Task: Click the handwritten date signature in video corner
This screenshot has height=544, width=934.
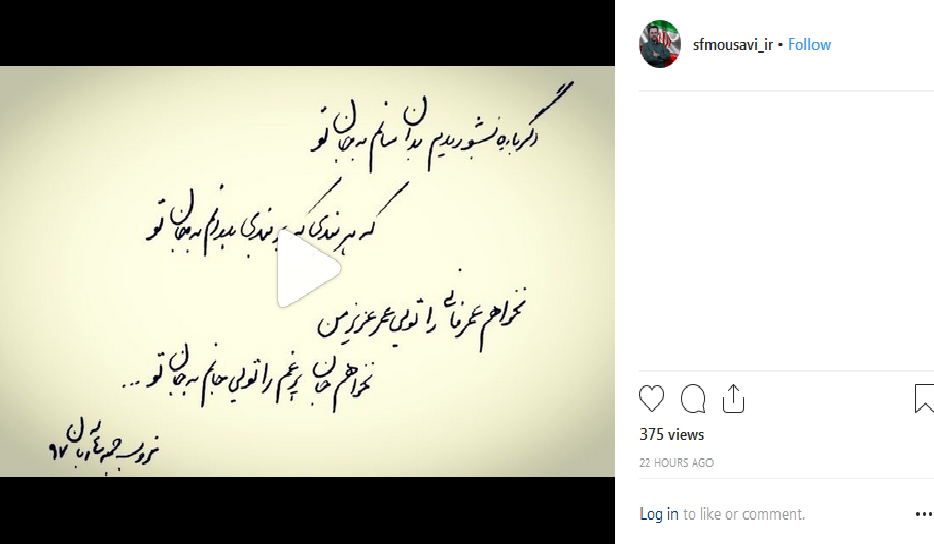Action: pyautogui.click(x=104, y=445)
